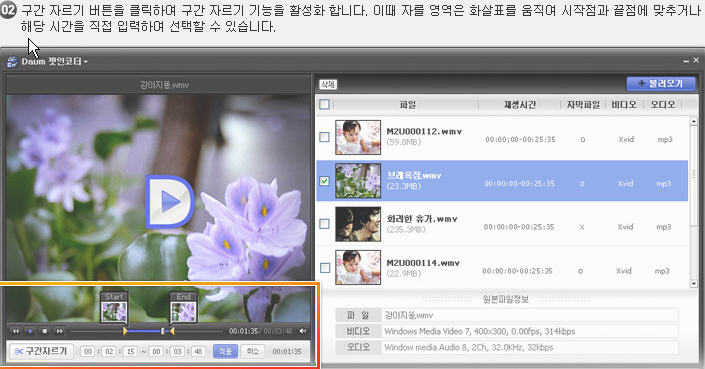Click the M2U000112.wmv thumbnail
The width and height of the screenshot is (705, 369).
tap(358, 137)
